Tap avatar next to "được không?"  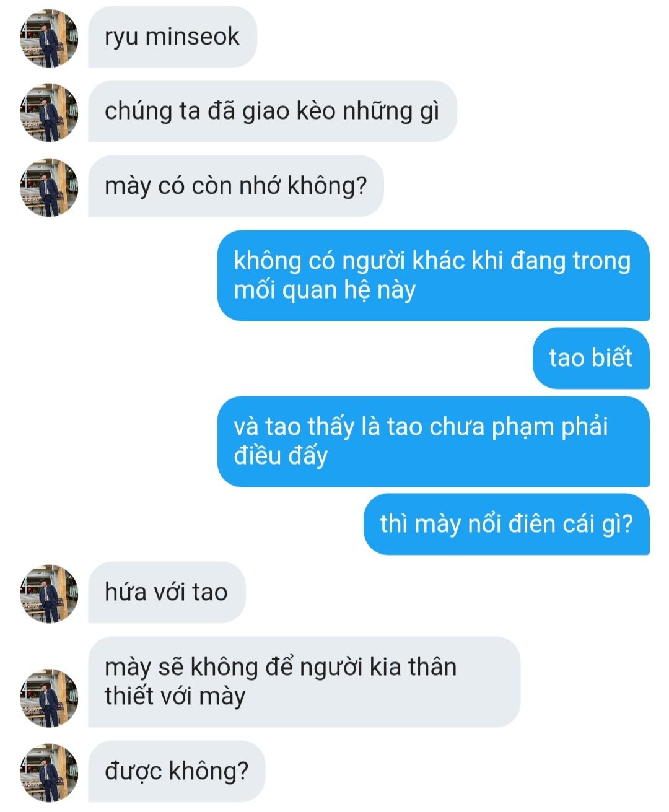tap(50, 772)
